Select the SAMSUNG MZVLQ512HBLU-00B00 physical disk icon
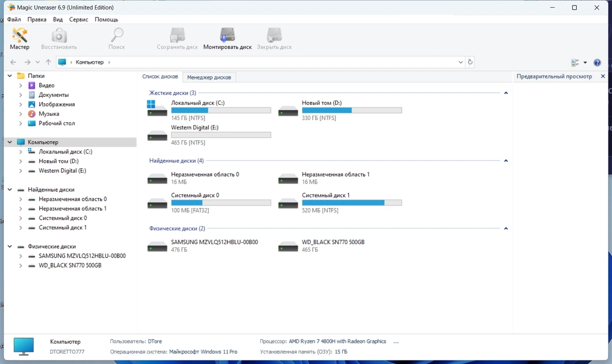 157,247
